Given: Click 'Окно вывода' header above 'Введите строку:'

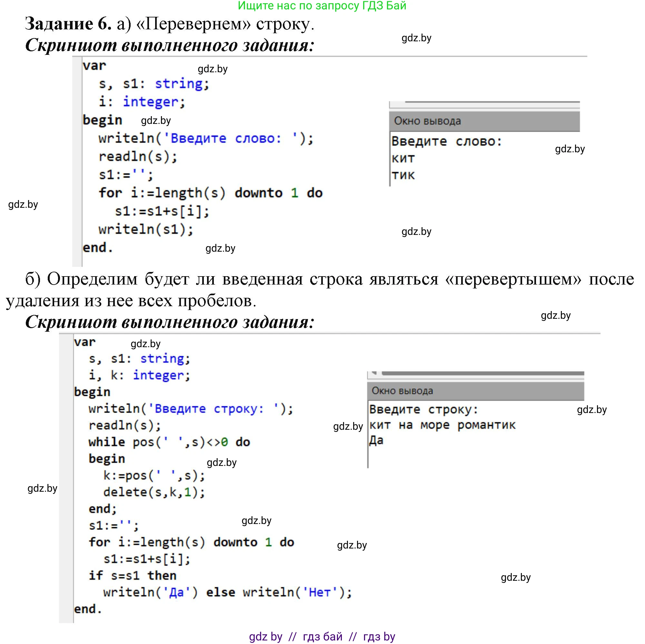Looking at the screenshot, I should (476, 391).
